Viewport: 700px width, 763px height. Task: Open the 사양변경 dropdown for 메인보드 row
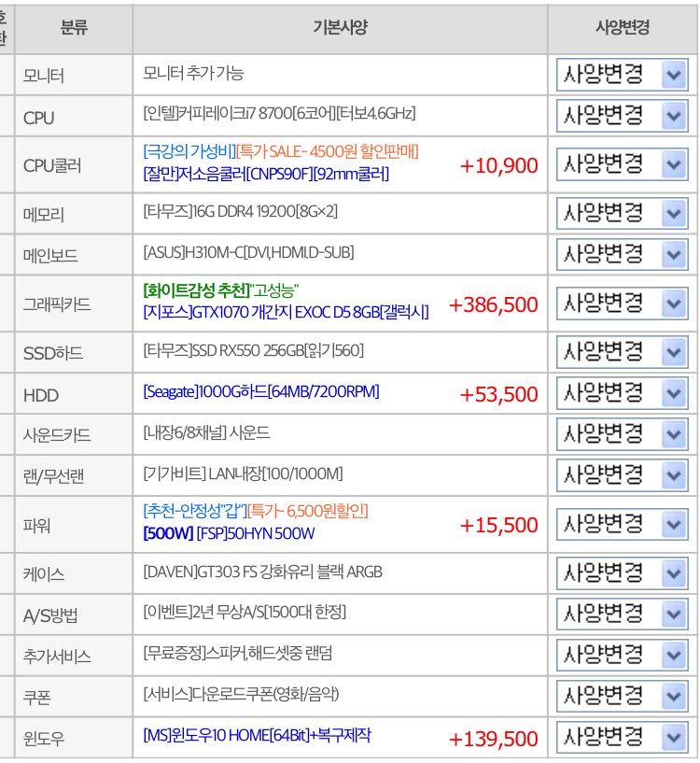622,254
